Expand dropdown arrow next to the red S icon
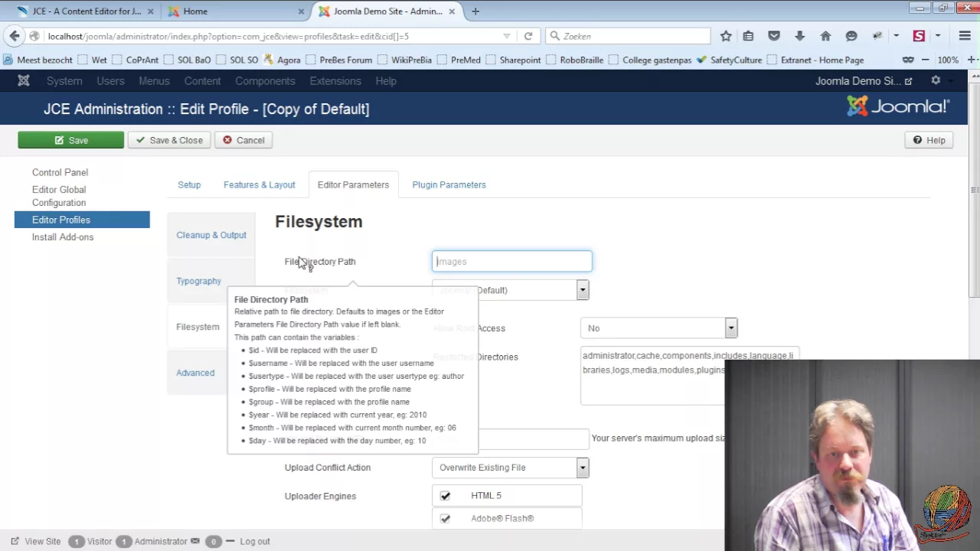This screenshot has width=980, height=551. (937, 36)
